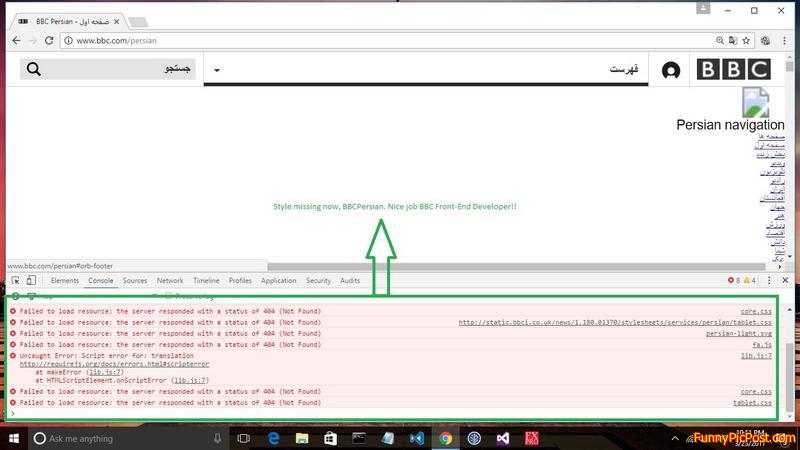Open the persian/tablet.css full URL link

tap(615, 322)
